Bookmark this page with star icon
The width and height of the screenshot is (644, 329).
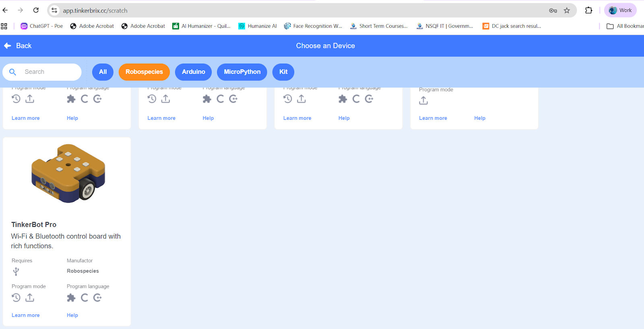(x=567, y=10)
